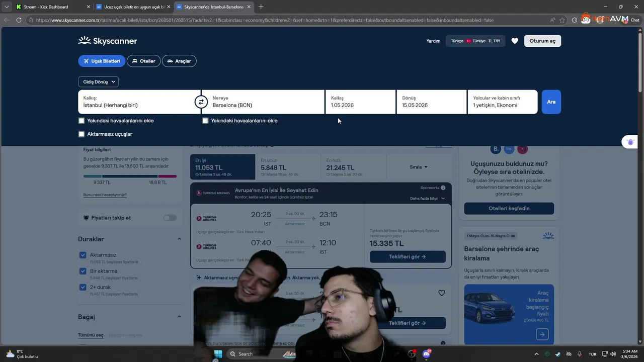644x362 pixels.
Task: Check nearby airports under Nereye field
Action: click(x=205, y=121)
